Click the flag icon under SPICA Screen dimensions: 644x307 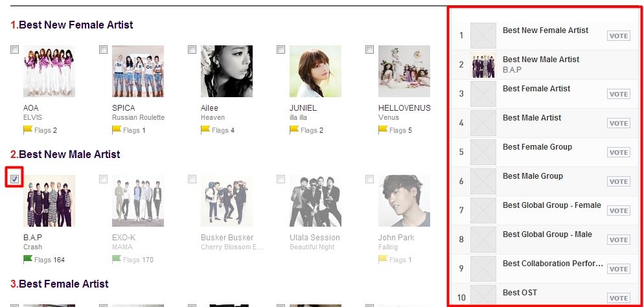tap(117, 130)
